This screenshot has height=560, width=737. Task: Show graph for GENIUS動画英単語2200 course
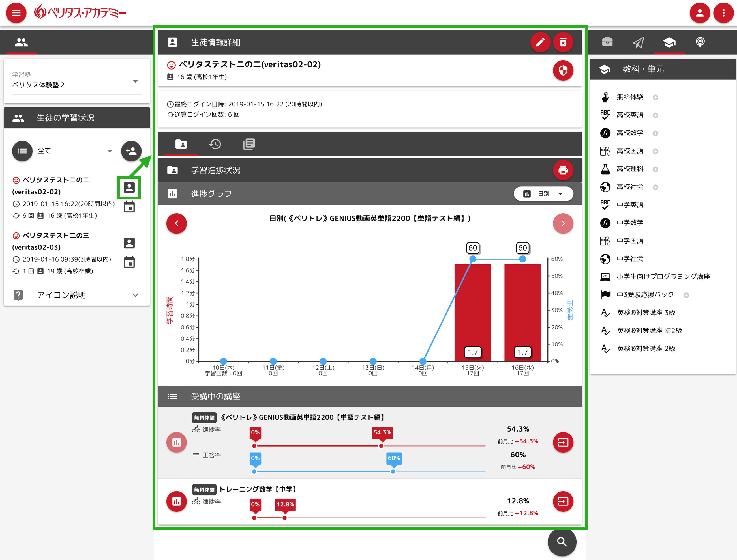point(176,442)
